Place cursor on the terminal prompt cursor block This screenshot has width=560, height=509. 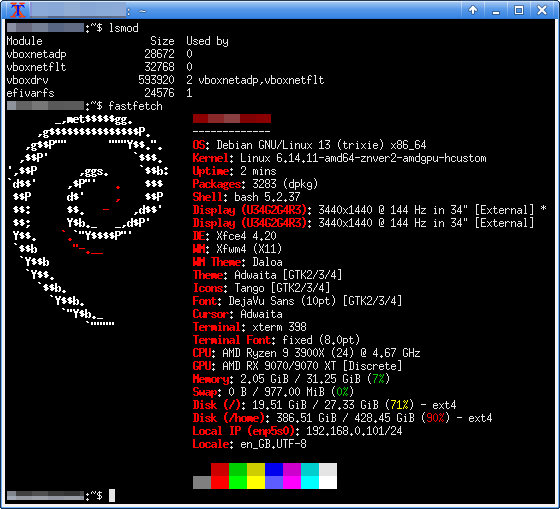pos(112,495)
